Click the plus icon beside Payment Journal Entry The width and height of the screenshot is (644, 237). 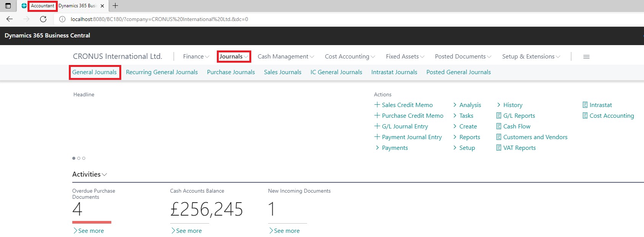377,136
